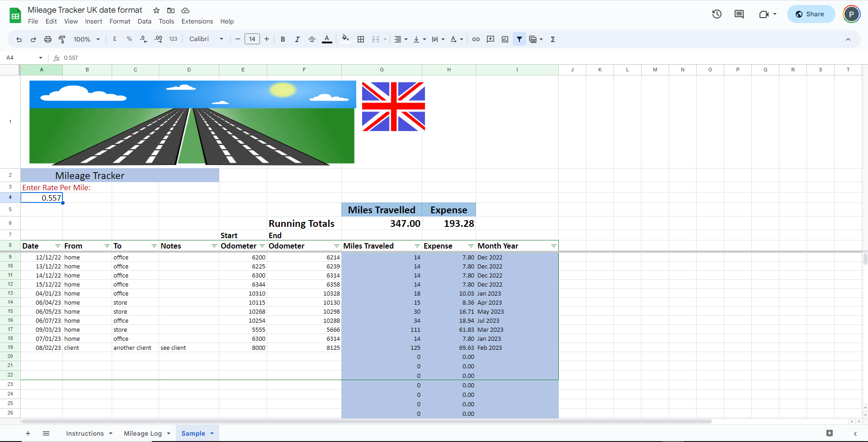Open the comments history icon
The height and width of the screenshot is (442, 868).
point(739,14)
